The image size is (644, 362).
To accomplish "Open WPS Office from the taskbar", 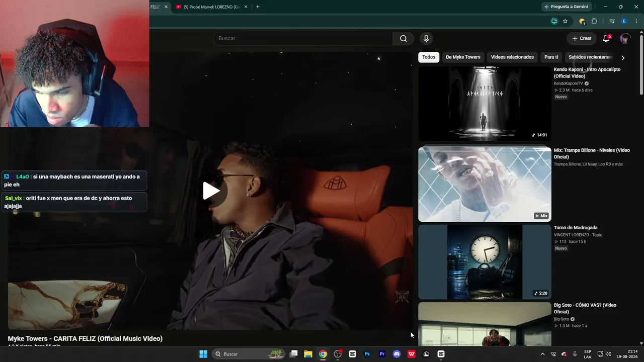I will coord(412,354).
